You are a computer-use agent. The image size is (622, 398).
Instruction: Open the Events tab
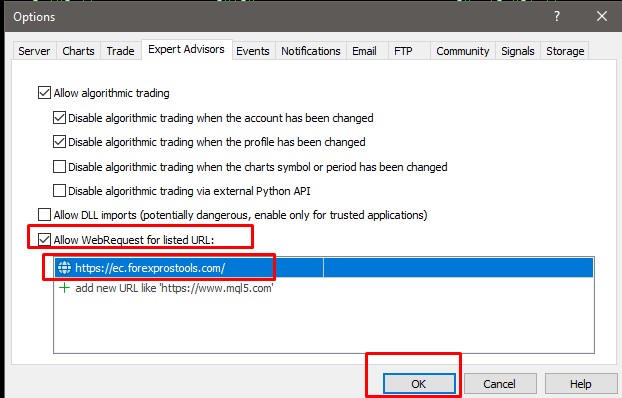253,51
